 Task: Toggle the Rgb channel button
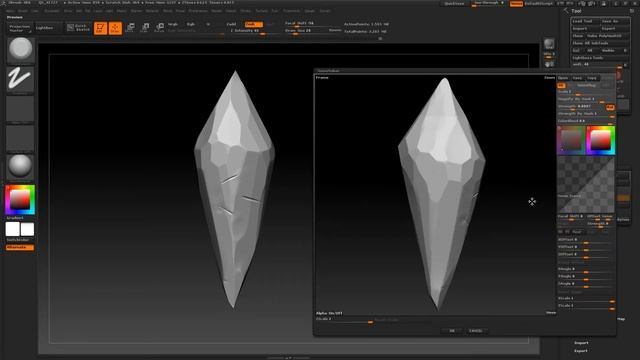tap(191, 24)
